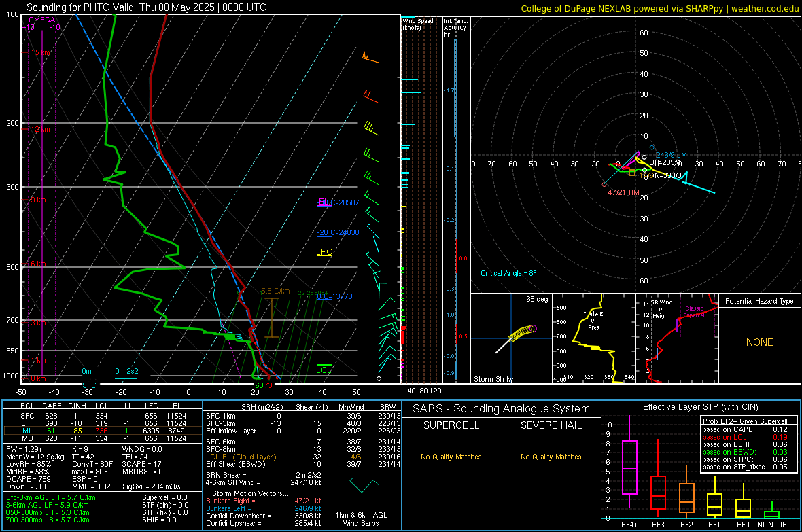The height and width of the screenshot is (532, 802).
Task: Select the MU parcel row label
Action: pos(27,438)
